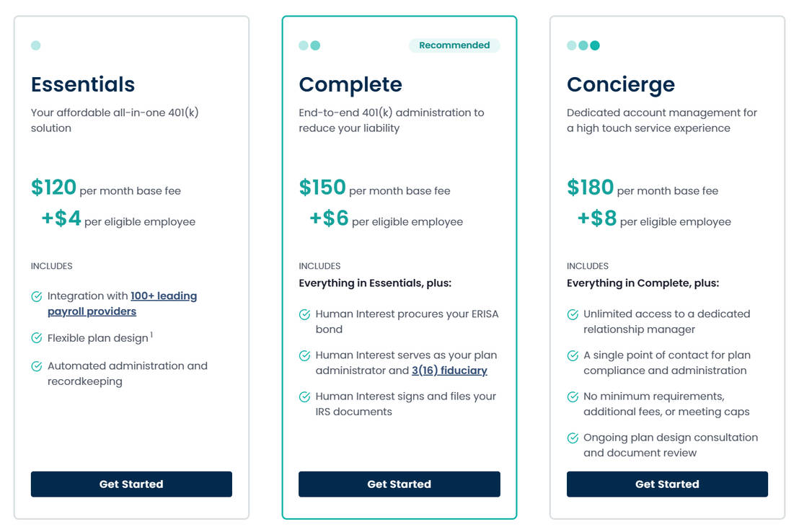Click checkmark next to "Human Interest signs and files your IRS documents"

[x=304, y=396]
